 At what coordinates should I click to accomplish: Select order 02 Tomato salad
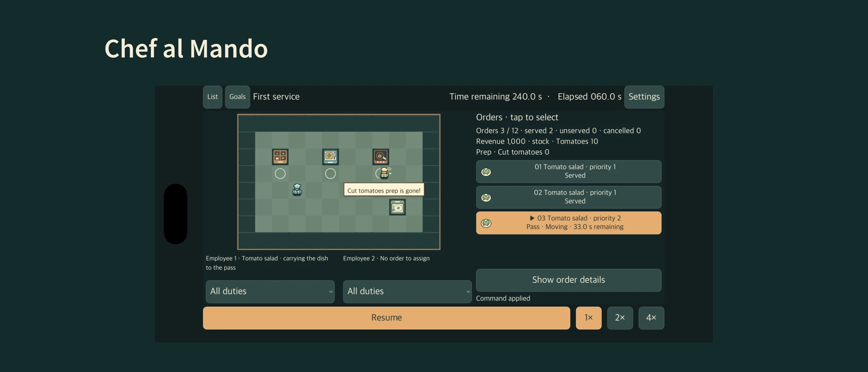[x=569, y=197]
